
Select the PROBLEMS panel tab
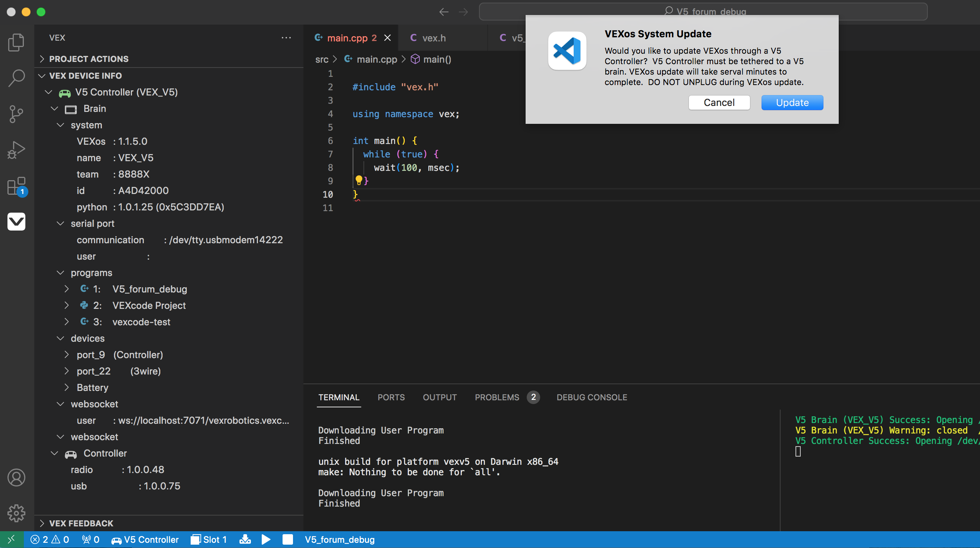click(507, 397)
